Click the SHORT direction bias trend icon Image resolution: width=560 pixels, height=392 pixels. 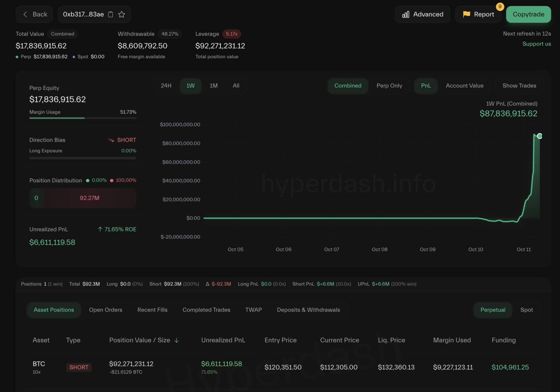[x=111, y=140]
